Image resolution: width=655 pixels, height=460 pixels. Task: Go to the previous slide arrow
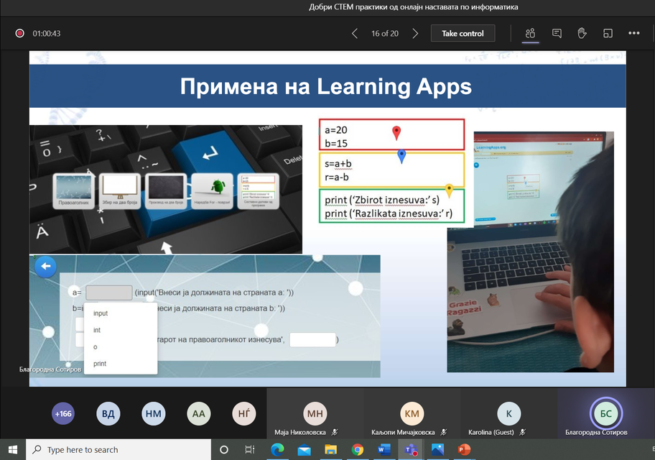354,33
